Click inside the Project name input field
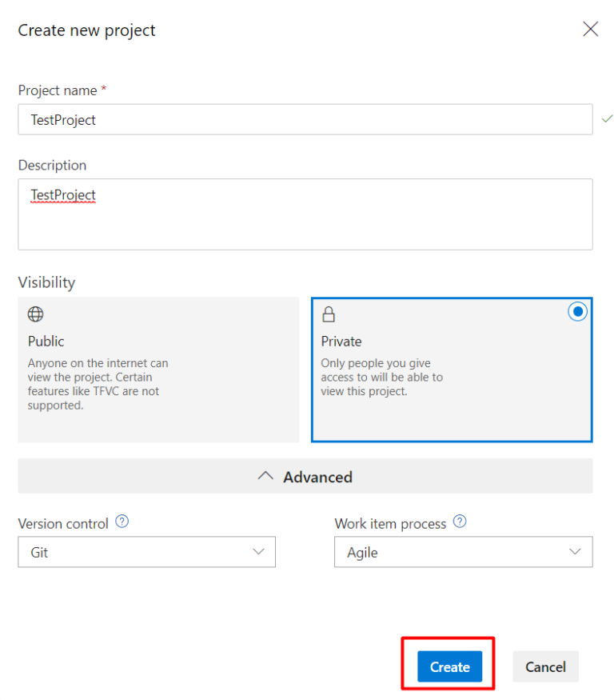614x700 pixels. click(305, 119)
